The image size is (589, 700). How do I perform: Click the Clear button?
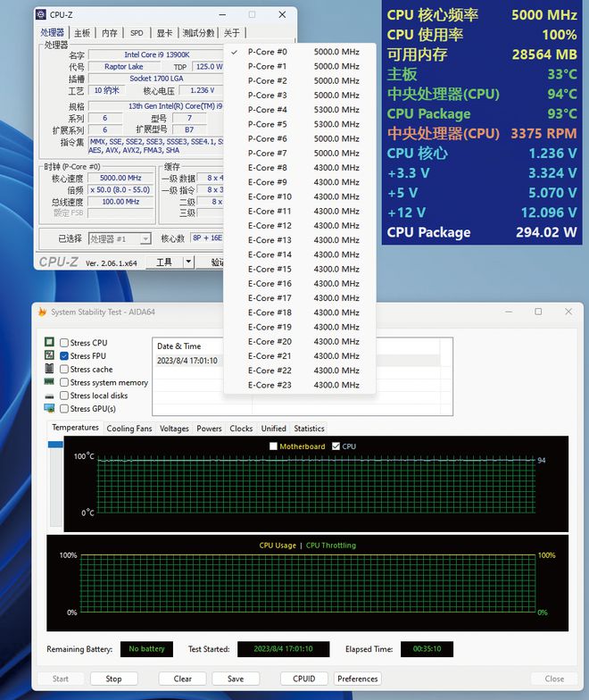pyautogui.click(x=182, y=679)
